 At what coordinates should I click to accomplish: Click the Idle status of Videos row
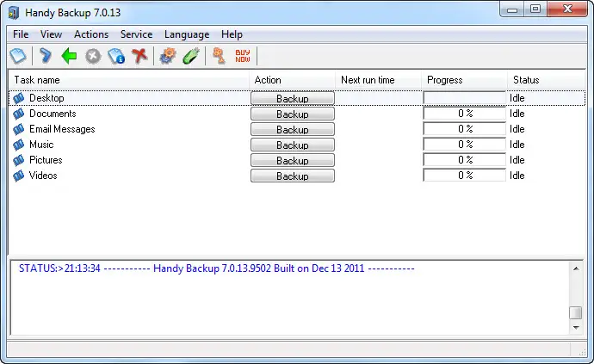[x=517, y=176]
